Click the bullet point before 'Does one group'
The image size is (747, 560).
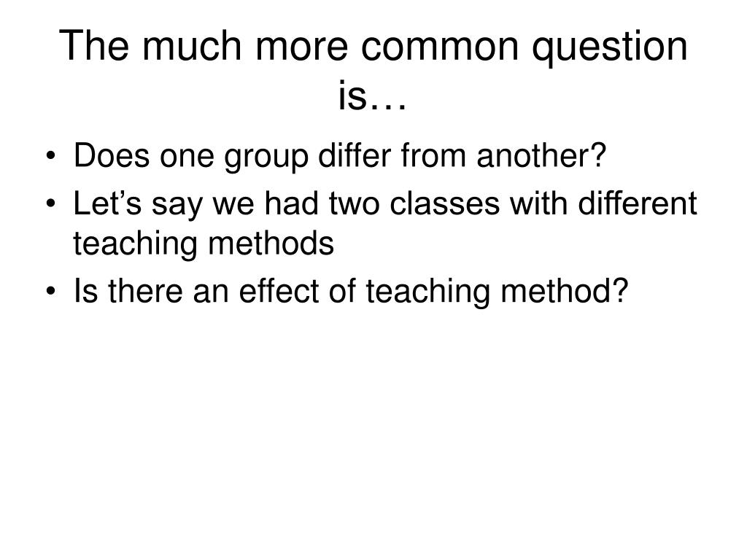51,157
